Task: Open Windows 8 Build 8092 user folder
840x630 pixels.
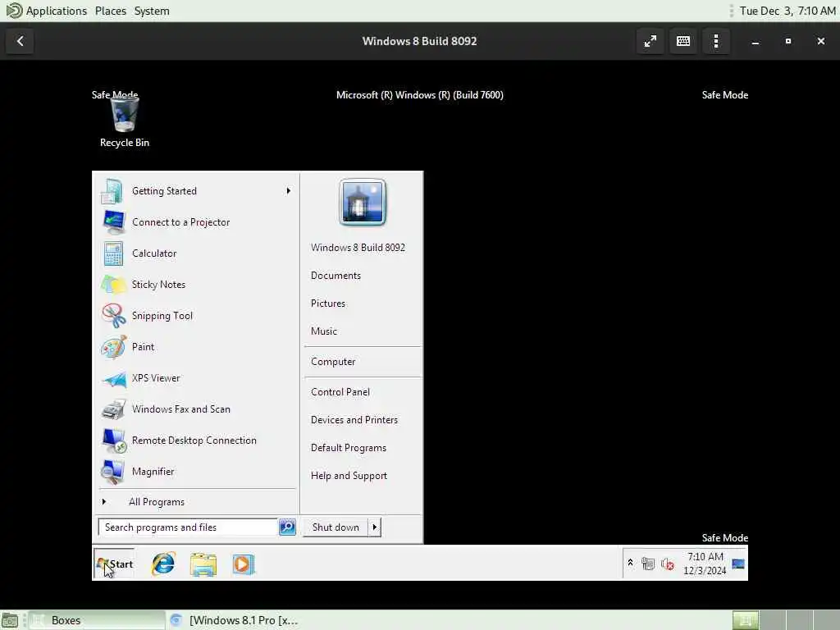Action: point(358,248)
